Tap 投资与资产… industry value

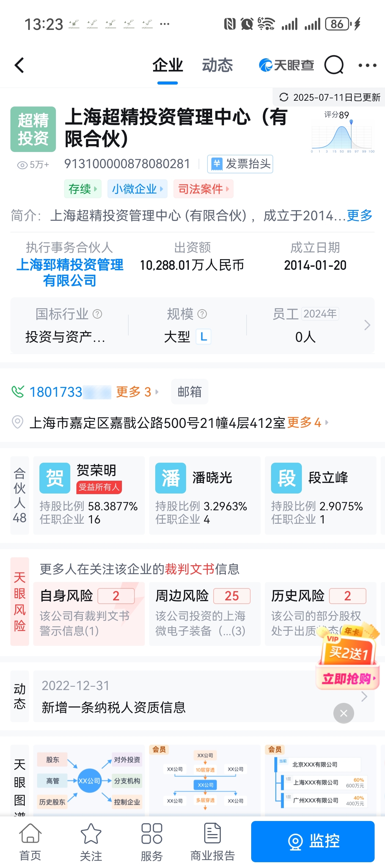tap(65, 337)
